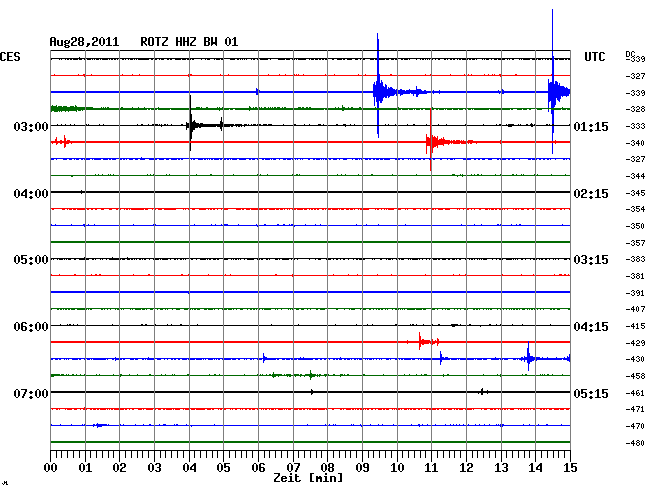Select the DC offset value -458

[x=635, y=376]
